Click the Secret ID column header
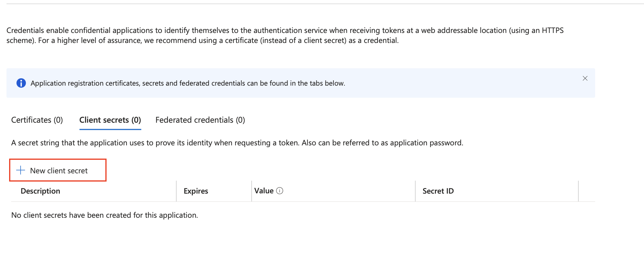 pyautogui.click(x=438, y=191)
